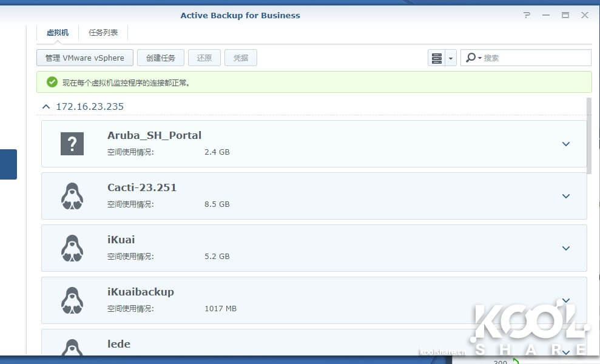Image resolution: width=600 pixels, height=364 pixels.
Task: Switch to the 虚拟机 tab
Action: (58, 33)
